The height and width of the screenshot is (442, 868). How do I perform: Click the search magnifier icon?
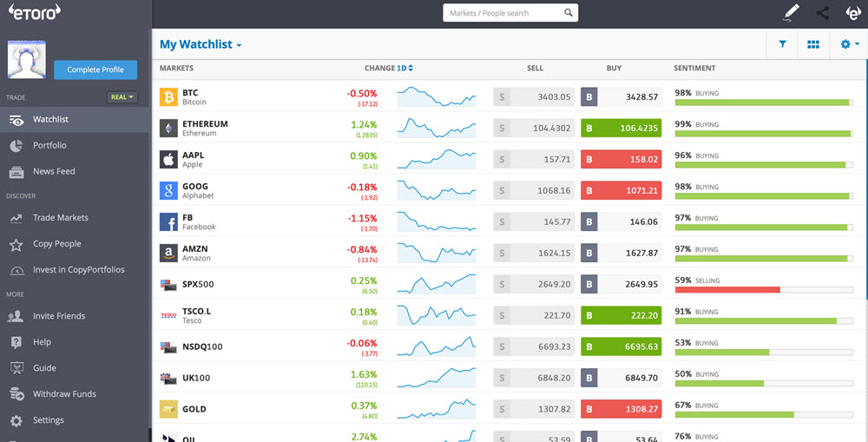[x=569, y=13]
